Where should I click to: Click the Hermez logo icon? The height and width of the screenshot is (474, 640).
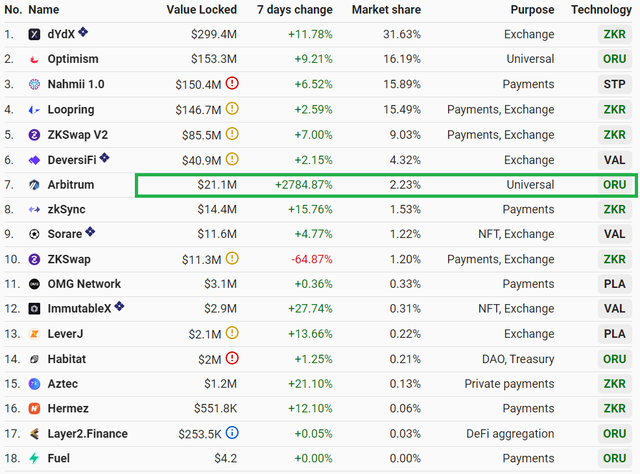click(x=34, y=409)
